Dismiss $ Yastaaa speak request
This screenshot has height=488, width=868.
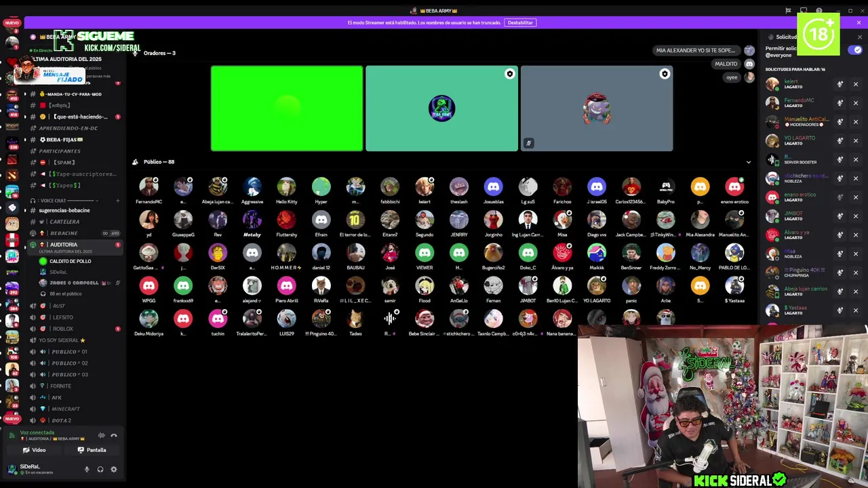856,310
